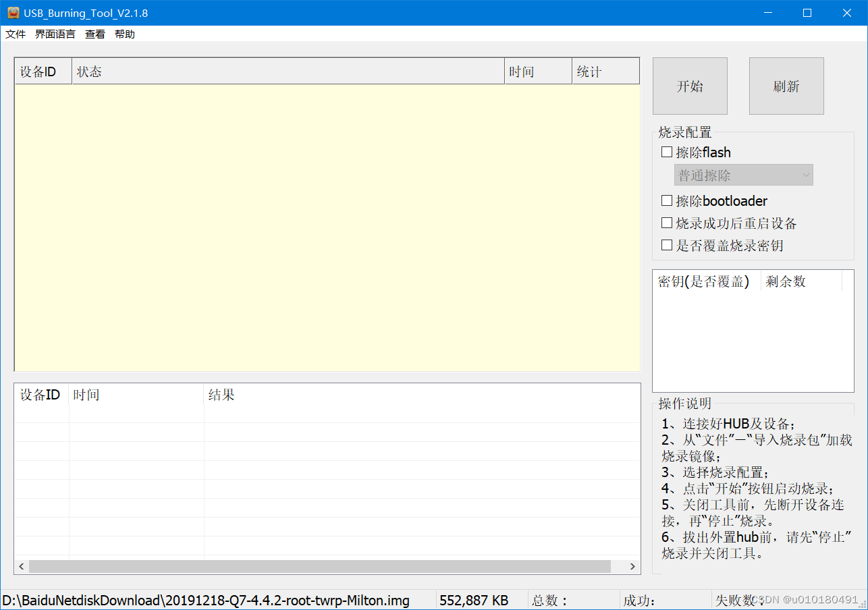Screen dimensions: 868x610
Task: Click the 设备ID column header in upper table
Action: [x=43, y=72]
